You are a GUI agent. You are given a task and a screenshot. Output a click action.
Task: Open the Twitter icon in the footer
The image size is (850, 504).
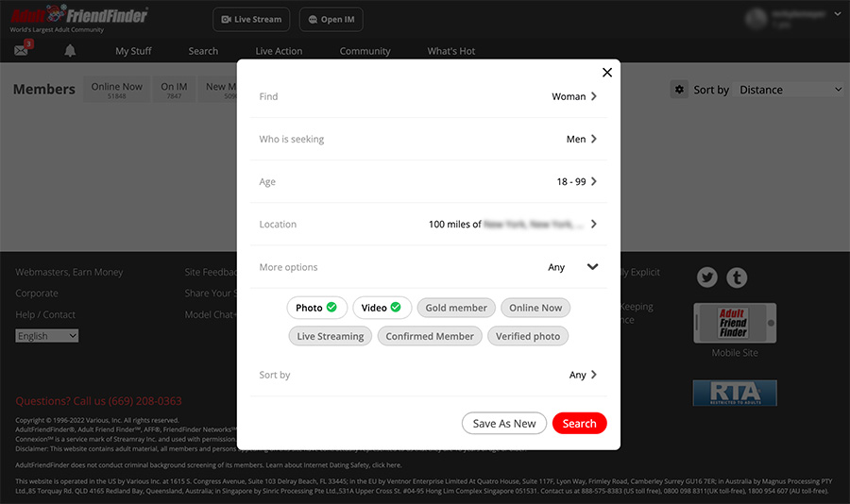[706, 277]
